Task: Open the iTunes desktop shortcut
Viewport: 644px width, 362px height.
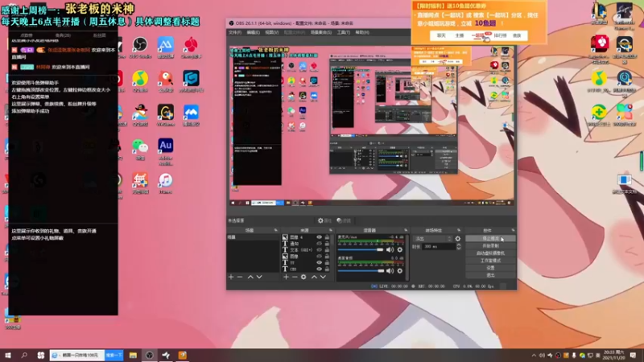Action: (x=166, y=183)
